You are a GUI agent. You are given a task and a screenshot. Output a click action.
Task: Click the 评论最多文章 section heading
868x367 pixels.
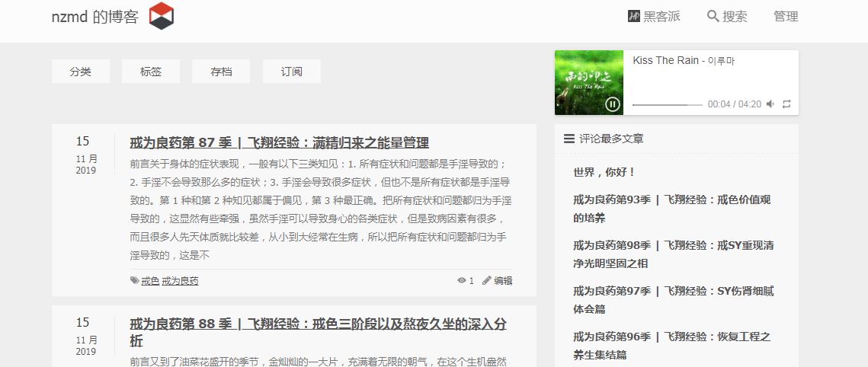[611, 139]
